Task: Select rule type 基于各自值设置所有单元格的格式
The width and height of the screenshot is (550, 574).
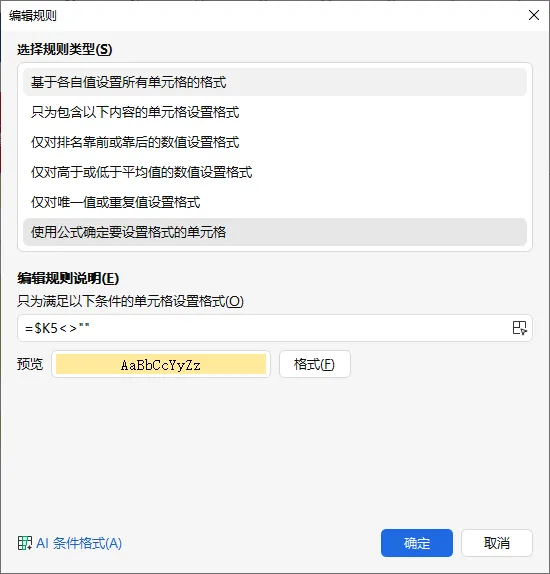Action: point(275,82)
